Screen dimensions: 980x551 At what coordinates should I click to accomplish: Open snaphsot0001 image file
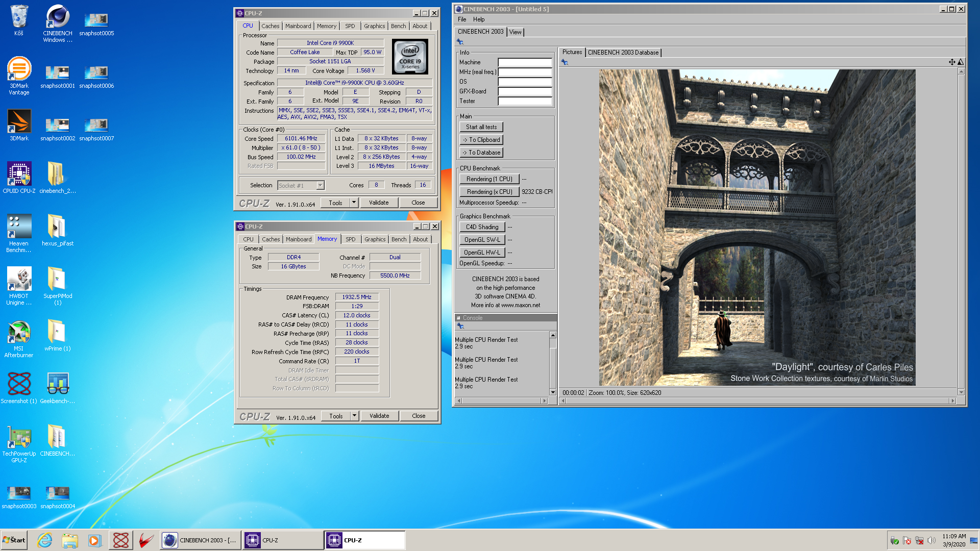(58, 76)
